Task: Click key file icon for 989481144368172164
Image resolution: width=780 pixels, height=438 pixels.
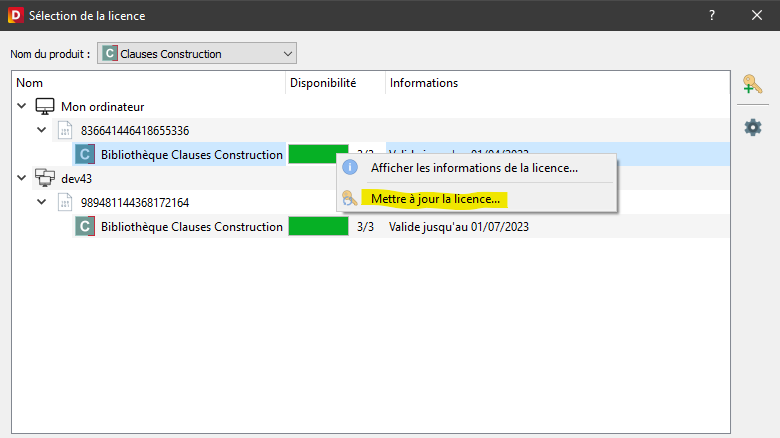Action: (65, 202)
